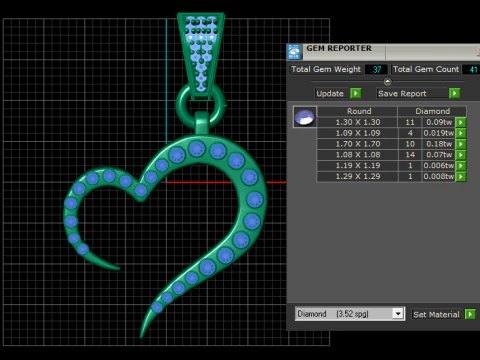
Task: Click the green arrow on the 1.30 X 1.30 row
Action: 461,122
